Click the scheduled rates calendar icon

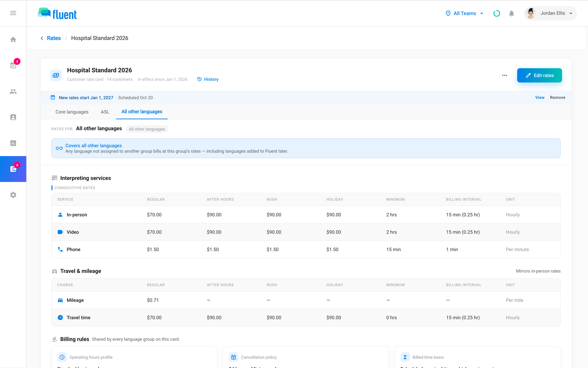53,97
